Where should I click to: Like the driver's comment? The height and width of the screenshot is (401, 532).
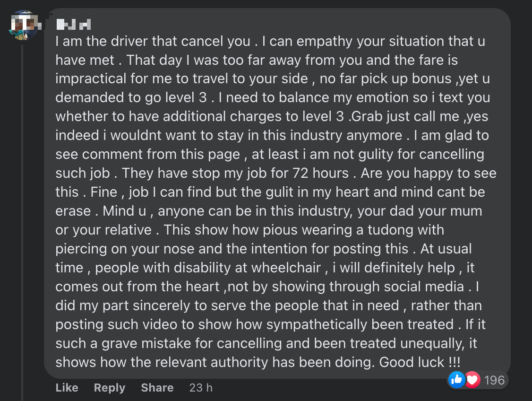[67, 388]
